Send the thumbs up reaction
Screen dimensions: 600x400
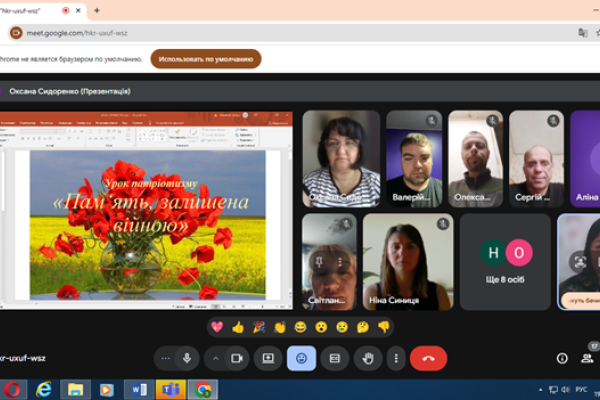point(238,326)
